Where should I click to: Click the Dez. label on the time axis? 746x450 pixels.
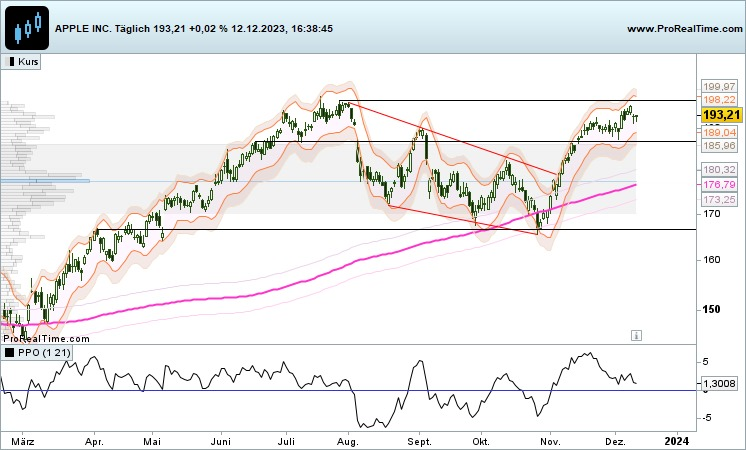tap(616, 441)
